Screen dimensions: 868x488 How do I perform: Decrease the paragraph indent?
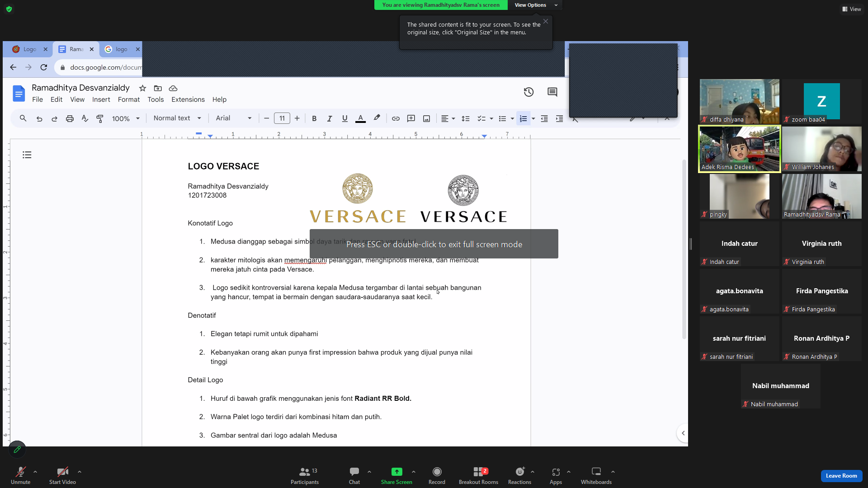click(x=544, y=118)
